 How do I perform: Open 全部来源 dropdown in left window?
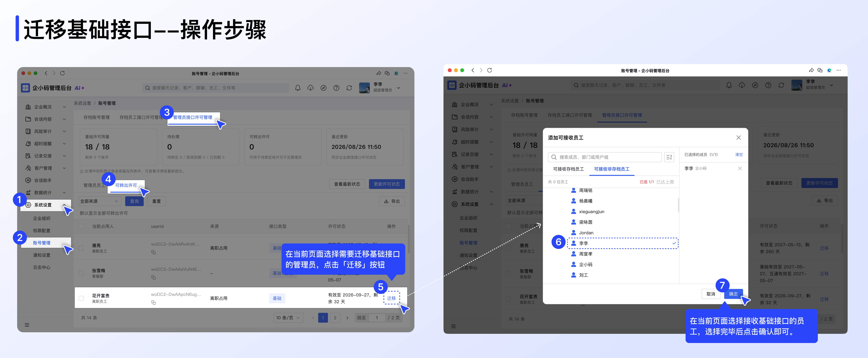click(99, 201)
